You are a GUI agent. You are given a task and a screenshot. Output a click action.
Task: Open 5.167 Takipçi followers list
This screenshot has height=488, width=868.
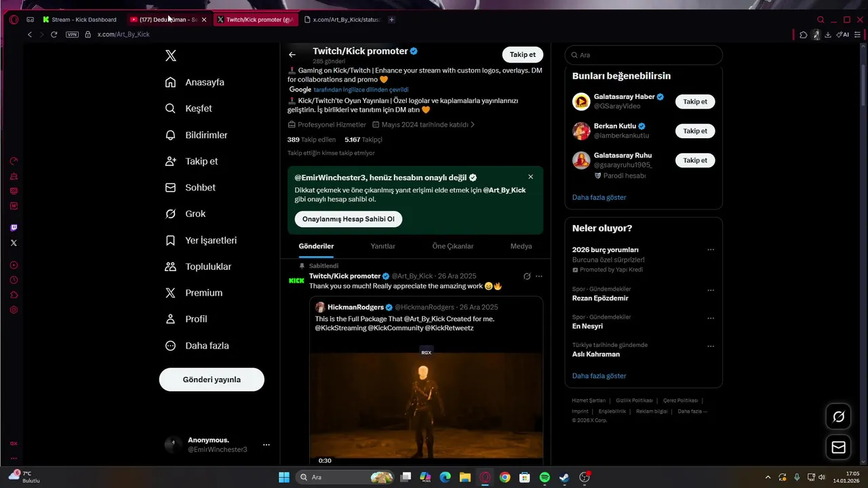point(363,140)
